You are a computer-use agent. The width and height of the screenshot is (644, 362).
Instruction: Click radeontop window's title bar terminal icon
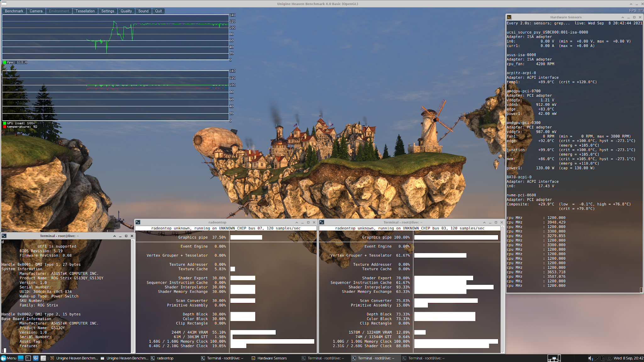[x=138, y=222]
